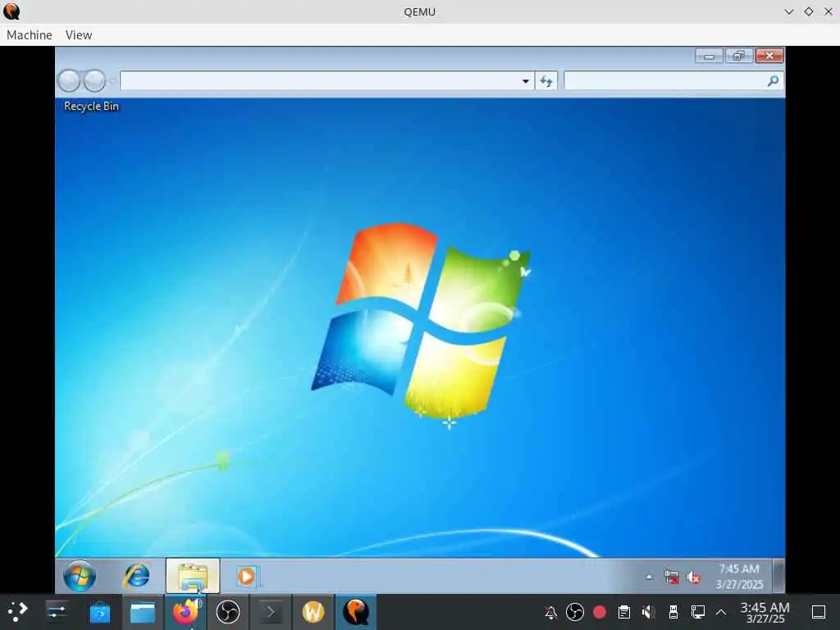
Task: Launch Internet Explorer from Windows taskbar
Action: pyautogui.click(x=136, y=577)
